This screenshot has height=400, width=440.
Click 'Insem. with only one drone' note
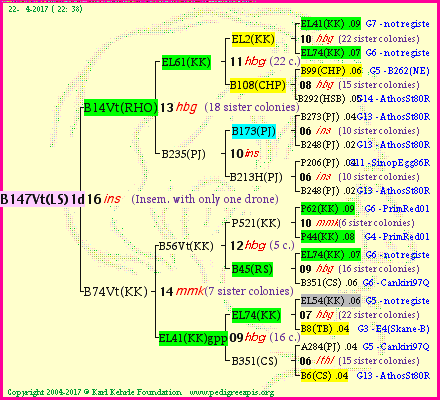[205, 199]
